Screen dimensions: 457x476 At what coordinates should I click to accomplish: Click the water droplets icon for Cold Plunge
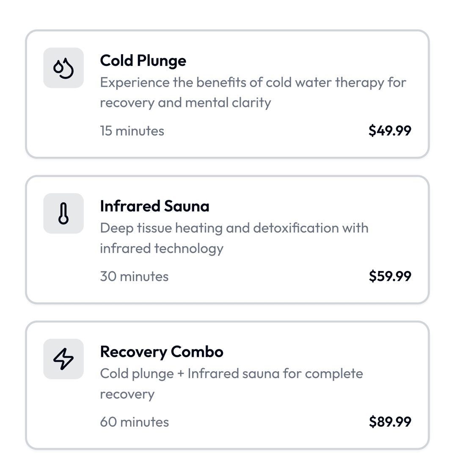(x=63, y=68)
